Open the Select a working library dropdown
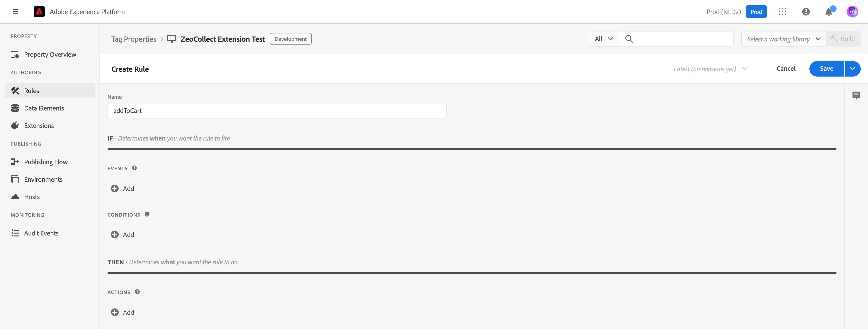868x329 pixels. 783,39
